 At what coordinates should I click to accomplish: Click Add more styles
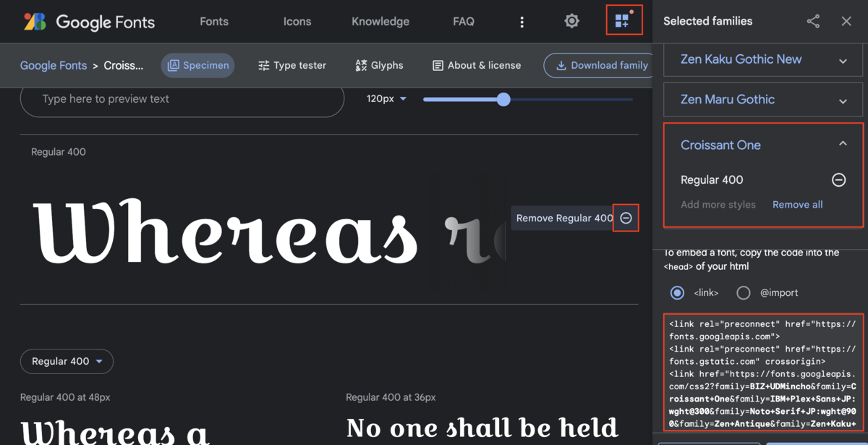[x=718, y=205]
